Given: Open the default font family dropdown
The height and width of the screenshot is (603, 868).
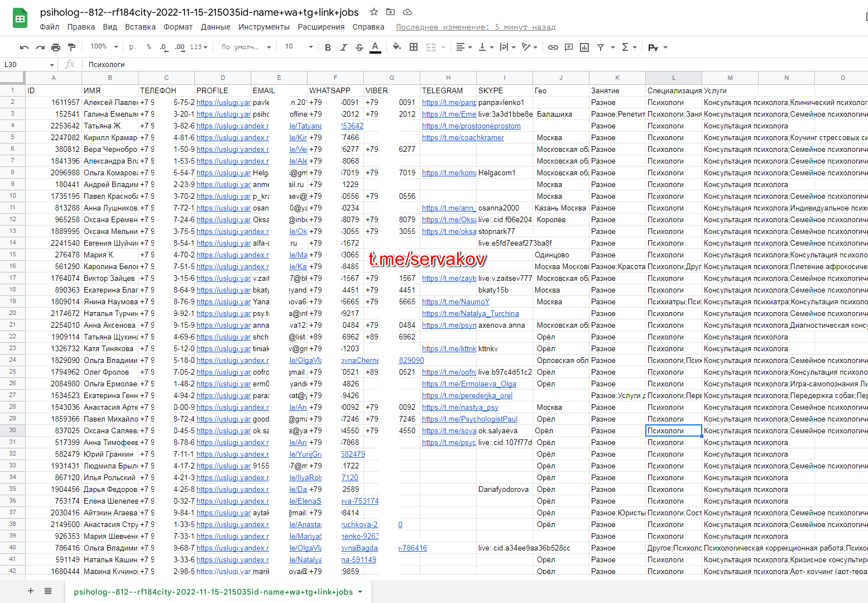Looking at the screenshot, I should tap(246, 47).
